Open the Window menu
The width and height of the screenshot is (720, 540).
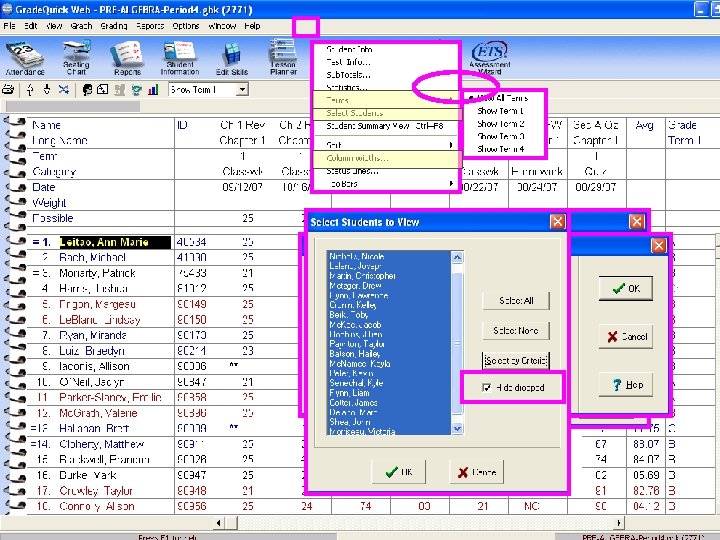pyautogui.click(x=222, y=26)
